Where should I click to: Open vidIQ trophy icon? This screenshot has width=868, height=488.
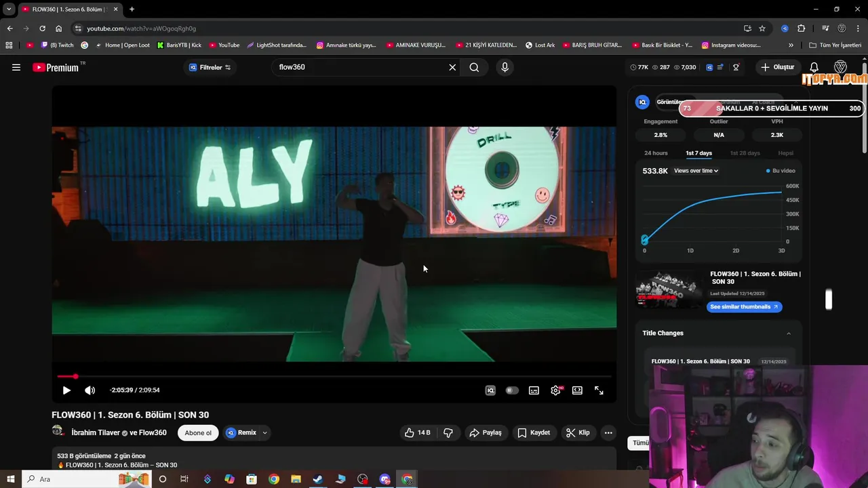736,67
